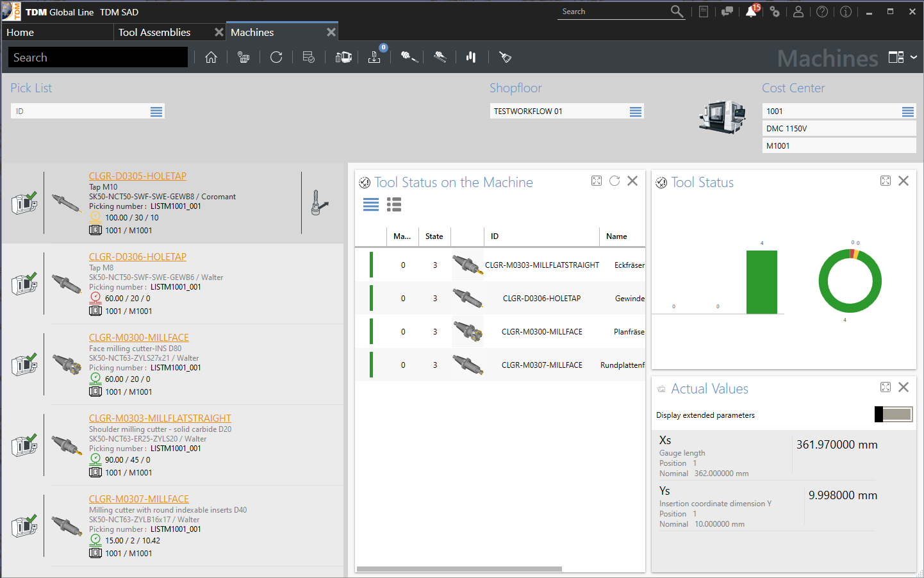Switch to the Home tab
The height and width of the screenshot is (578, 924).
point(21,33)
